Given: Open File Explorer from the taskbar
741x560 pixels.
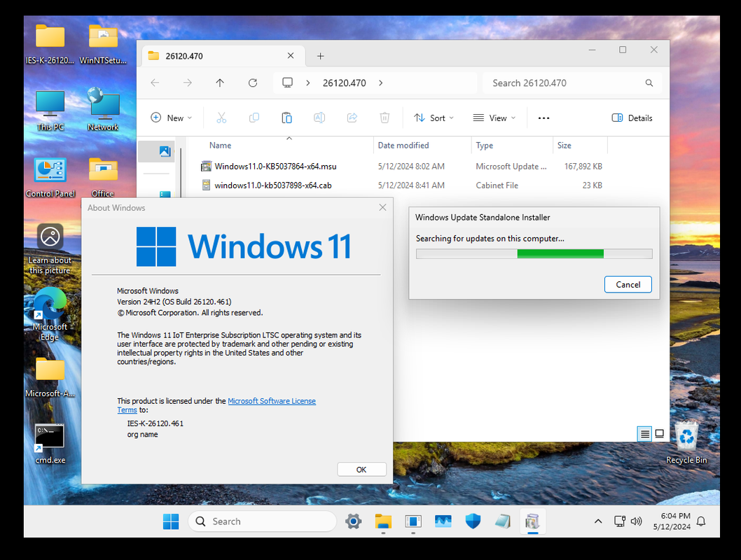Looking at the screenshot, I should (x=383, y=521).
